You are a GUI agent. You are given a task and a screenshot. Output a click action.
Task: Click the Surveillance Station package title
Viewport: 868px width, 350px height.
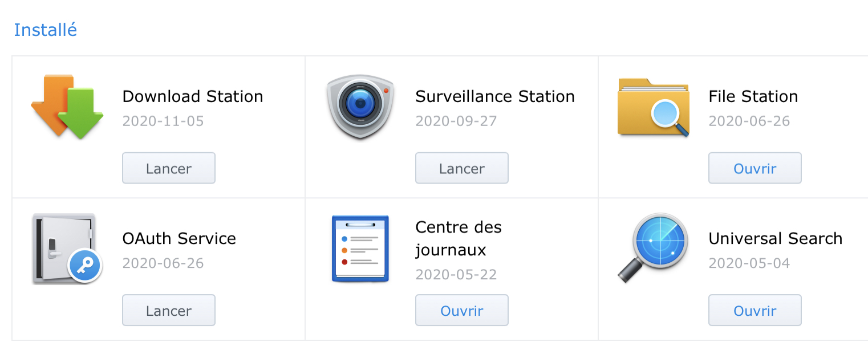tap(495, 96)
